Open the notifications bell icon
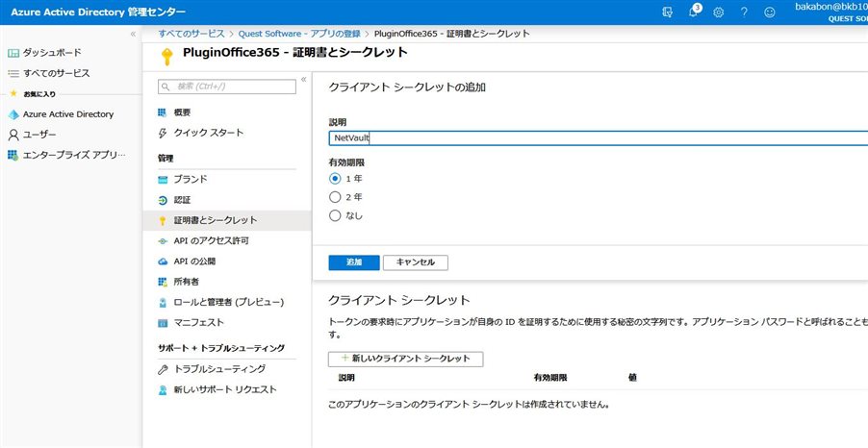This screenshot has width=868, height=448. tap(694, 12)
